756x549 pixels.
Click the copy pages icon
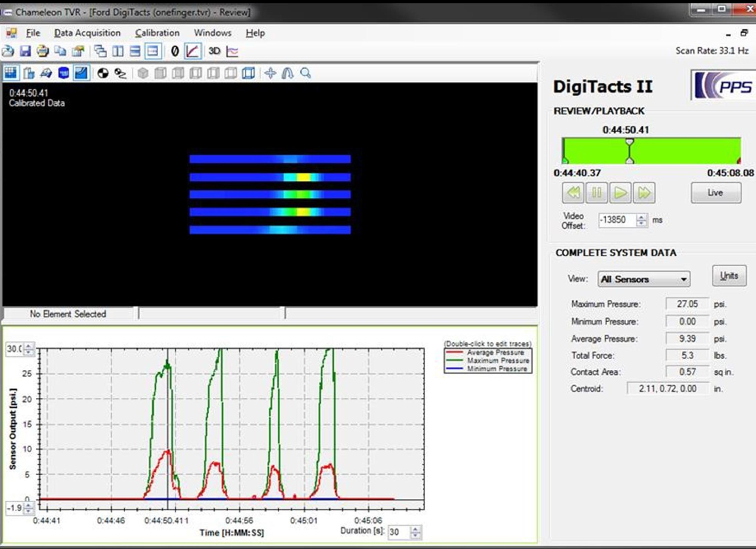(x=60, y=51)
